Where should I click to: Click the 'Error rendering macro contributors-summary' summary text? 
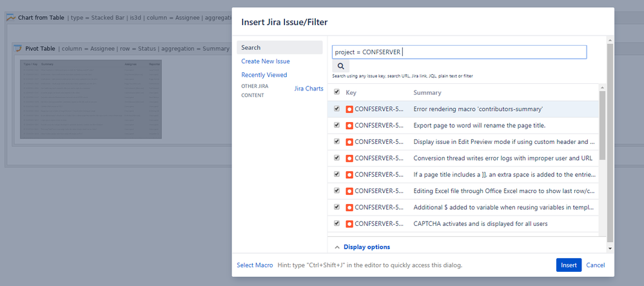coord(478,109)
